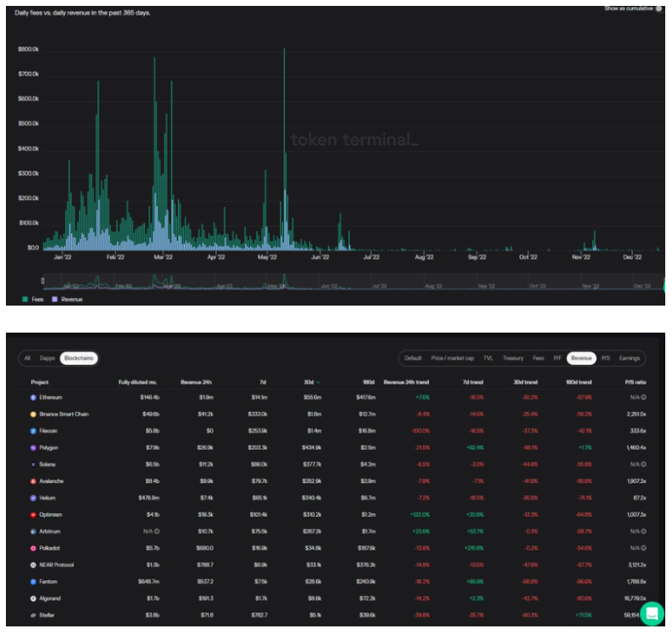The width and height of the screenshot is (672, 634).
Task: Switch to the P/S tab
Action: (605, 358)
